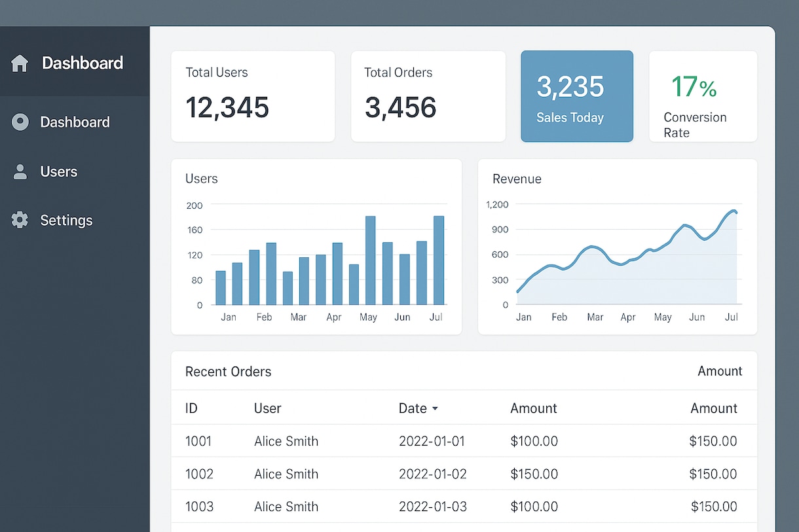Select order ID 1002

click(199, 474)
